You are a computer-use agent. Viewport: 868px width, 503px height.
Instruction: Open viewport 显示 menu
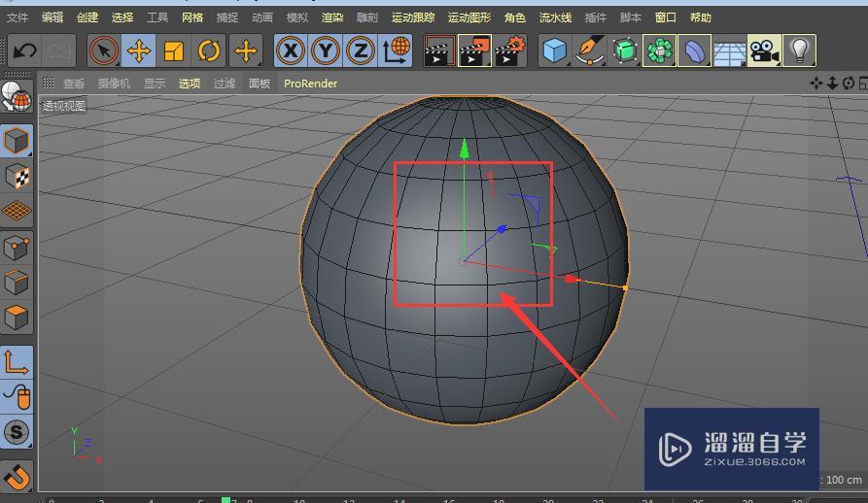point(155,84)
